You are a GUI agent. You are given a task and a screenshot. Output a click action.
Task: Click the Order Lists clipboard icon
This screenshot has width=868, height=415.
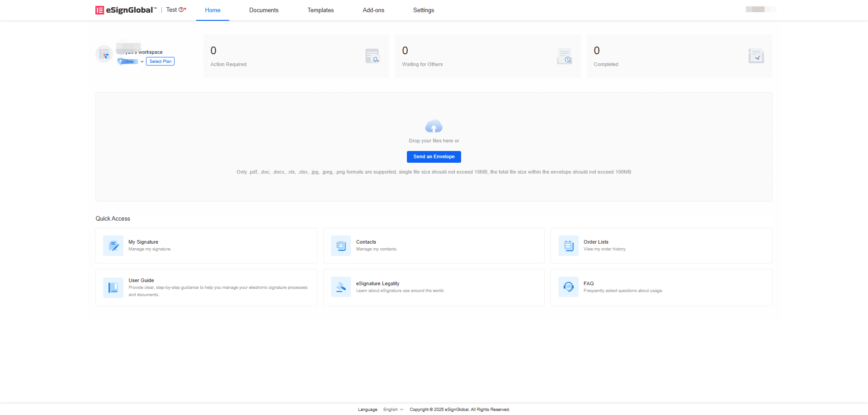568,245
